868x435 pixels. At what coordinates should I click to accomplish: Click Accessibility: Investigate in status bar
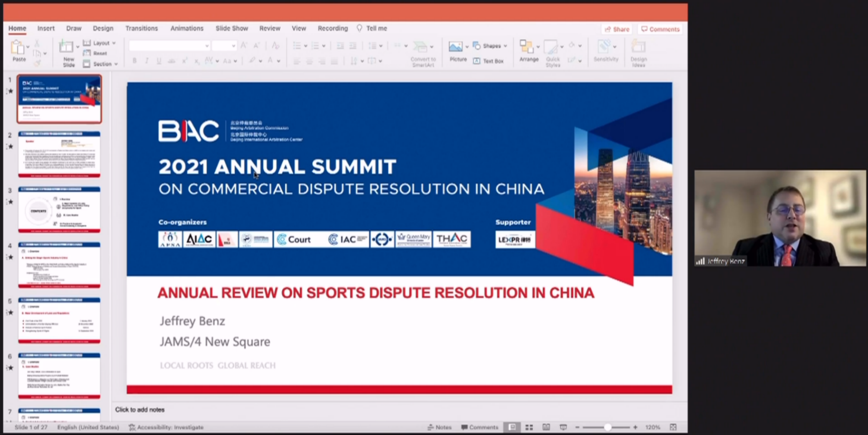click(x=166, y=427)
